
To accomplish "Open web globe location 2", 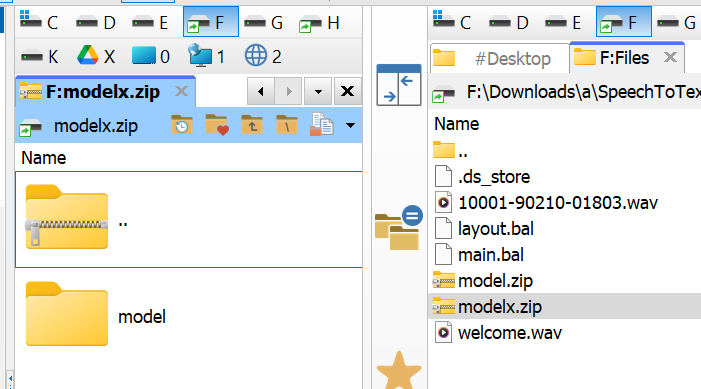I will [x=263, y=56].
